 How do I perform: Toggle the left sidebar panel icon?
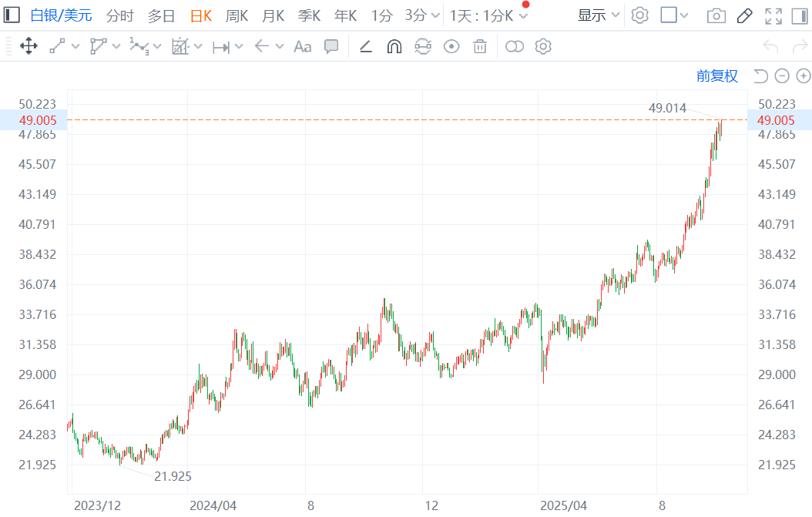click(12, 15)
